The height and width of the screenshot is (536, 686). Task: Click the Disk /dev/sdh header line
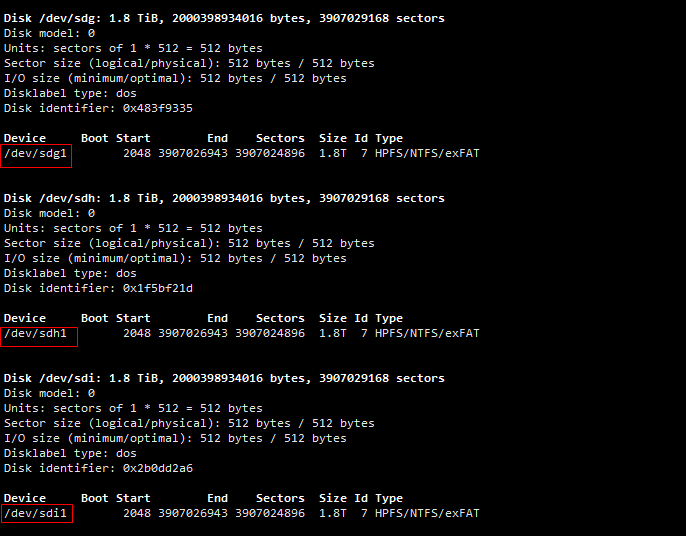224,198
